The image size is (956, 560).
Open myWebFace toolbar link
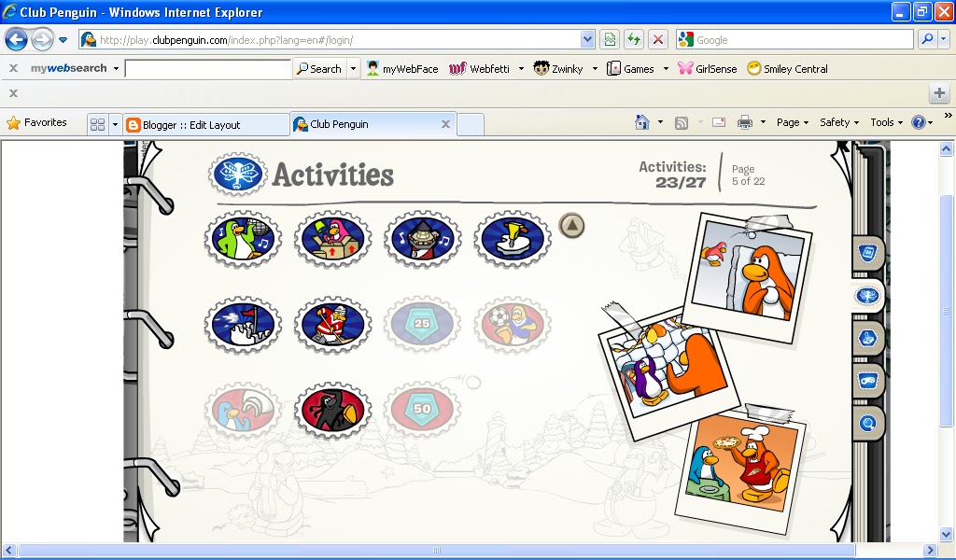tap(402, 69)
